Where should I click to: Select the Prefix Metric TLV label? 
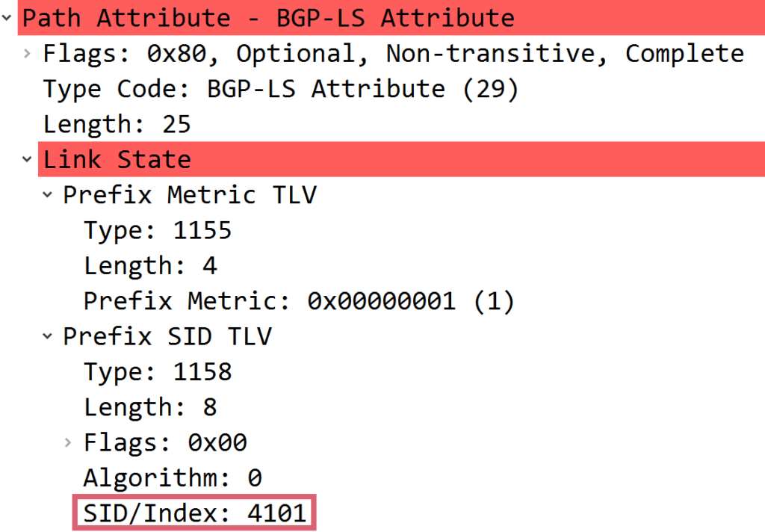(x=191, y=194)
